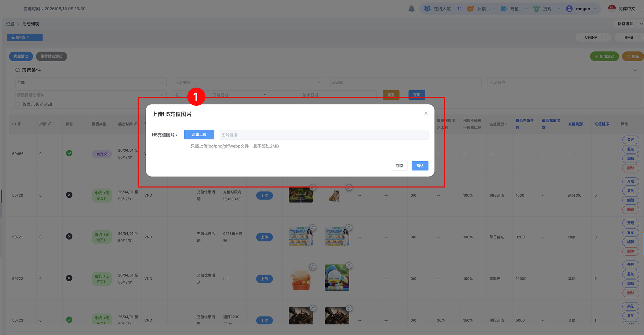Viewport: 644px width, 335px height.
Task: Confirm the H5 image upload dialog
Action: tap(420, 166)
